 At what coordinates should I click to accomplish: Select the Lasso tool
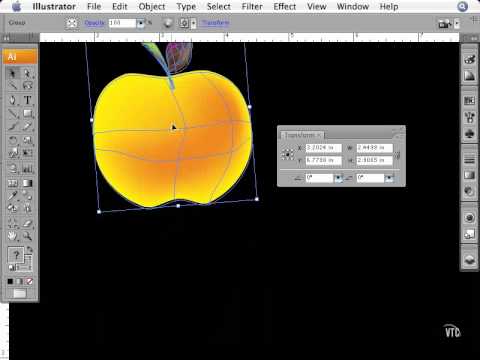click(x=27, y=86)
